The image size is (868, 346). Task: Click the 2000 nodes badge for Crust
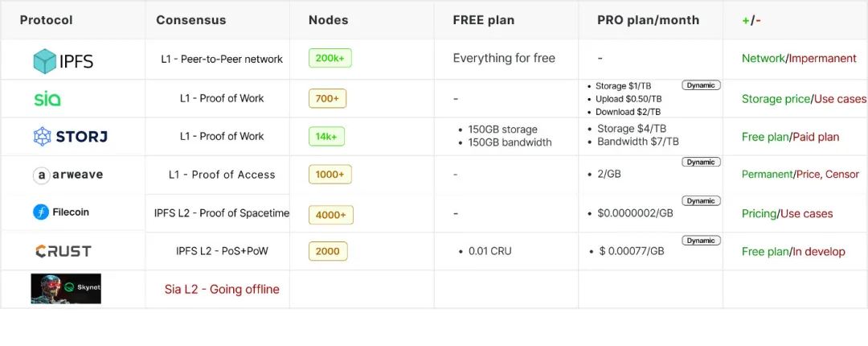pos(328,251)
